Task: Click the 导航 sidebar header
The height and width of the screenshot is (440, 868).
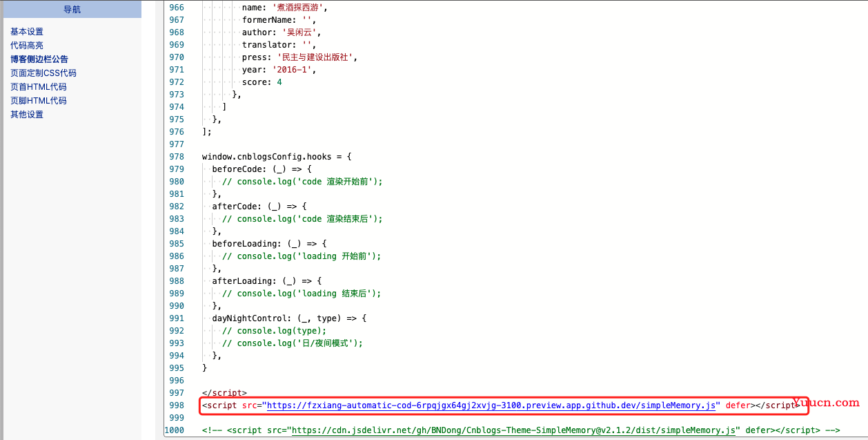Action: (x=72, y=9)
